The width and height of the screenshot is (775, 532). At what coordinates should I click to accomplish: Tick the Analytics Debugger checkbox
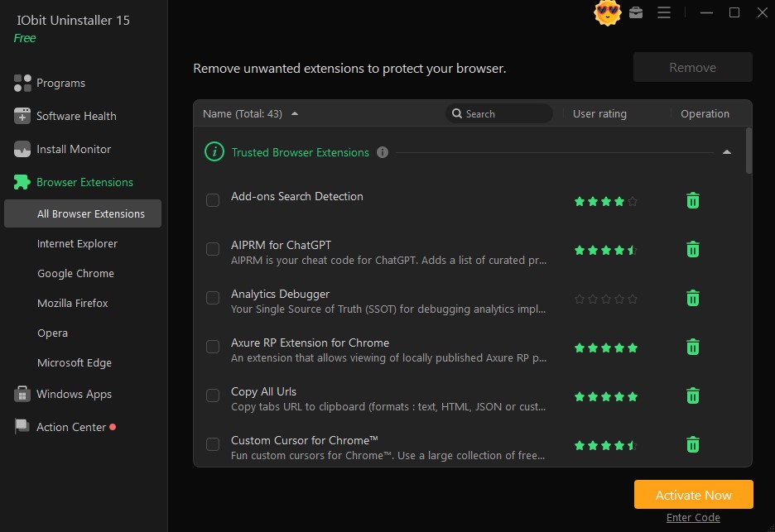pyautogui.click(x=212, y=298)
